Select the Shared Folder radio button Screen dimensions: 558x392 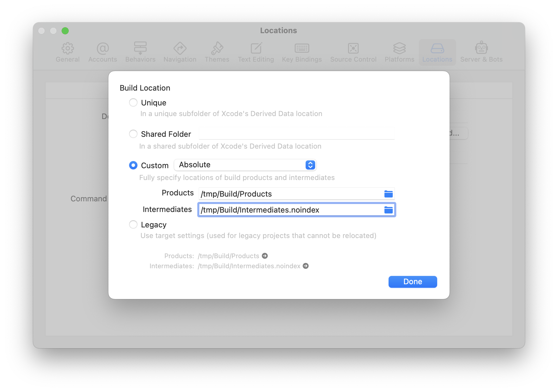pos(133,134)
